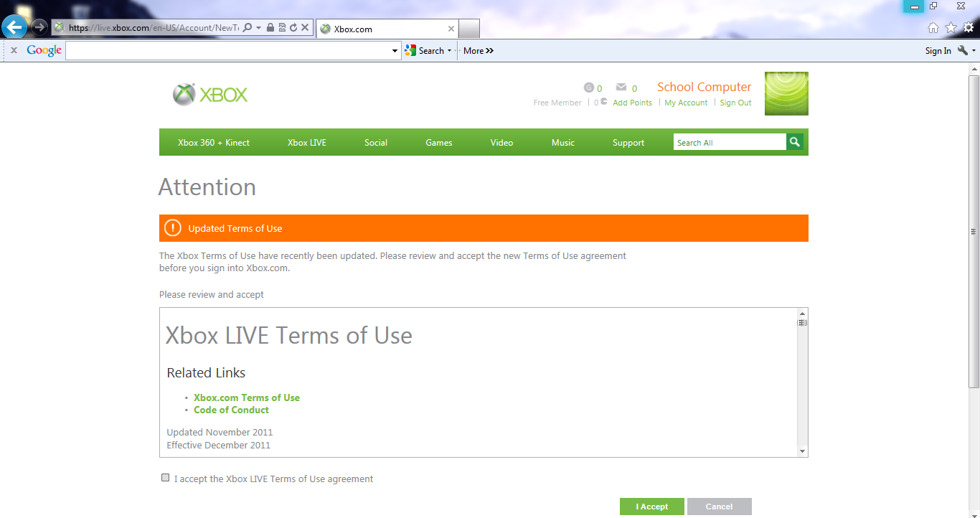Open the Google search box history dropdown

395,51
